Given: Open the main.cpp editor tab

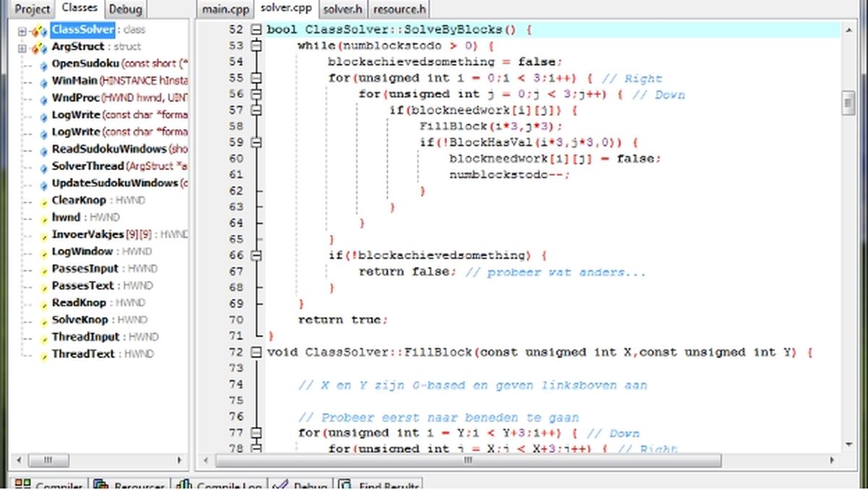Looking at the screenshot, I should pos(224,9).
